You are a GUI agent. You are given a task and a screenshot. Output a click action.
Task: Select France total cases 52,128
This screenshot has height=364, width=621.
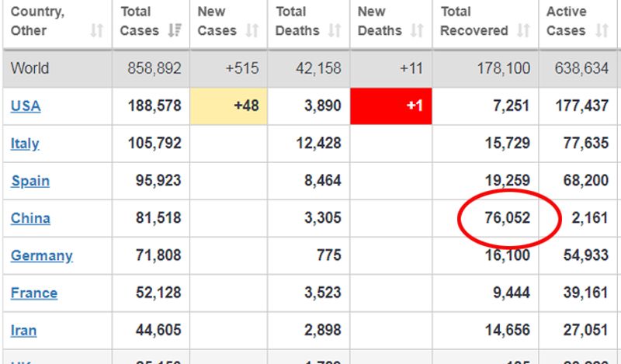click(x=158, y=293)
